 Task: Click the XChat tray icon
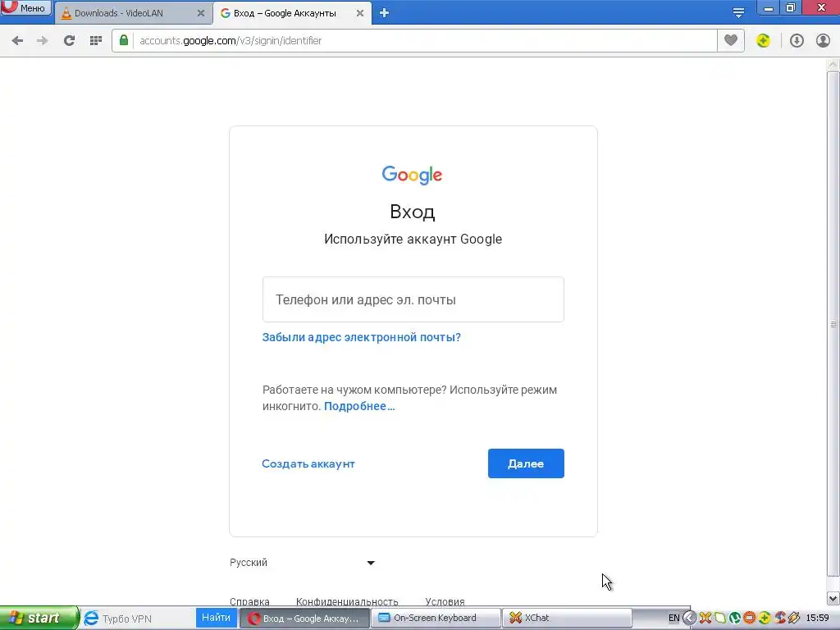(705, 619)
